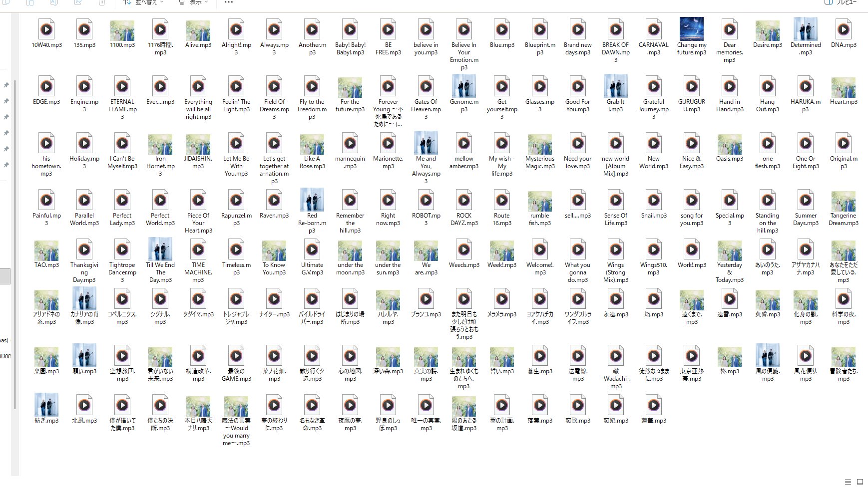Click "Let's get together at a-nation.mp3" name
Image resolution: width=868 pixels, height=488 pixels.
coord(274,170)
